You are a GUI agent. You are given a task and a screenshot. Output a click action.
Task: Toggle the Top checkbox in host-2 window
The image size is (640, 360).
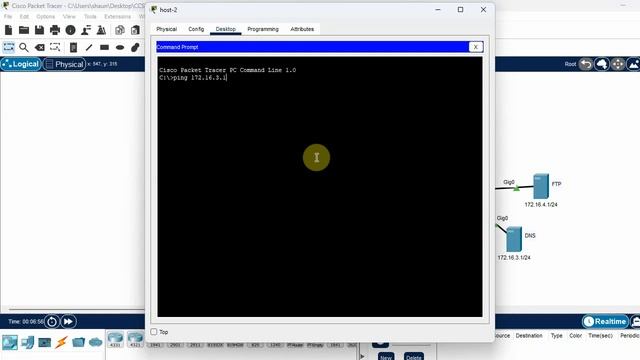(x=154, y=332)
